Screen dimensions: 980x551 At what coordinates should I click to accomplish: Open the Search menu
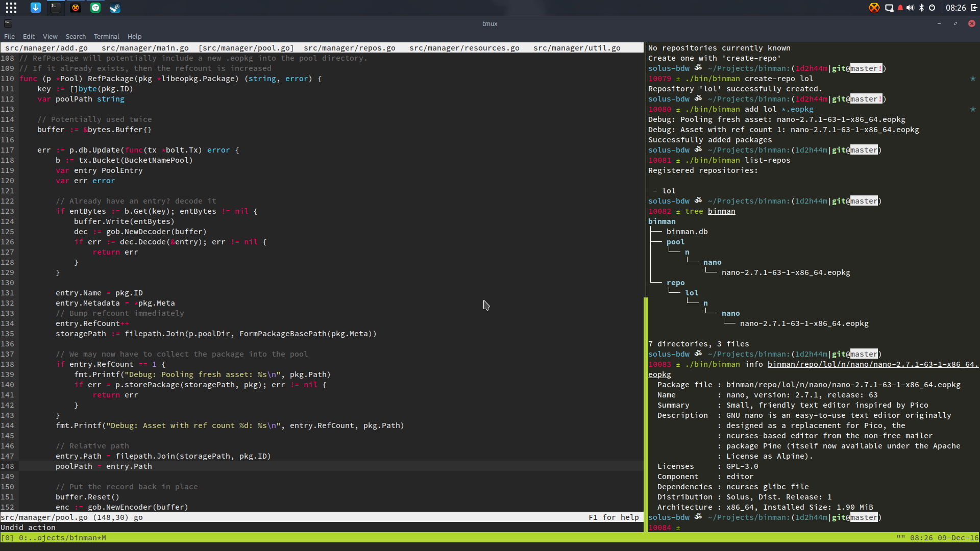(76, 36)
